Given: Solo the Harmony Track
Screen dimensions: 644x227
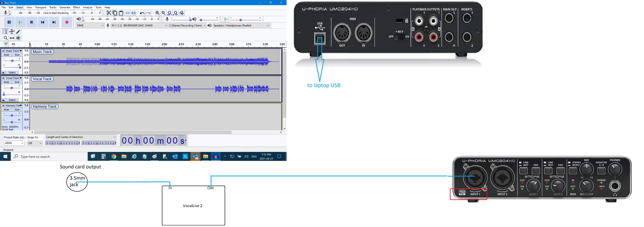Looking at the screenshot, I should [17, 109].
